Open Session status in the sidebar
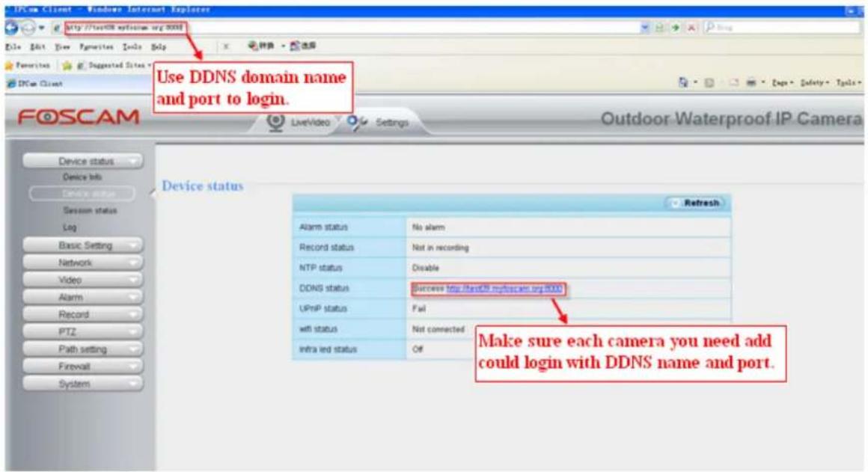The height and width of the screenshot is (472, 868). [90, 211]
